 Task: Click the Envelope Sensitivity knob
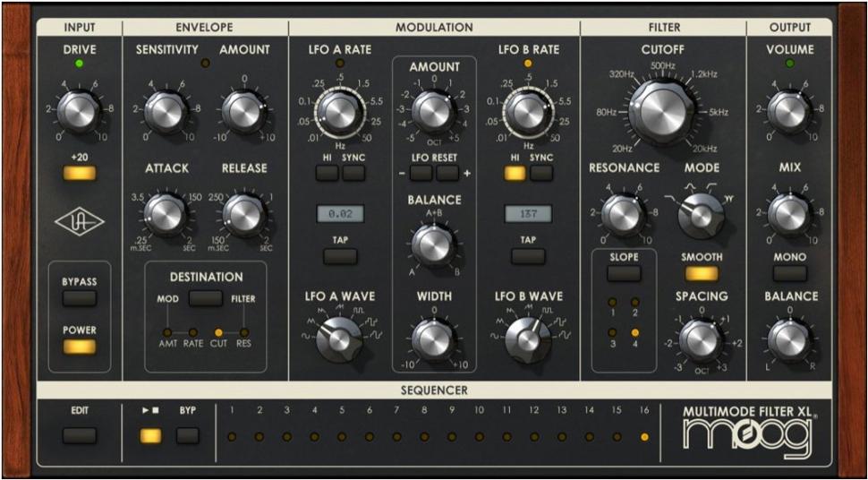pos(167,113)
